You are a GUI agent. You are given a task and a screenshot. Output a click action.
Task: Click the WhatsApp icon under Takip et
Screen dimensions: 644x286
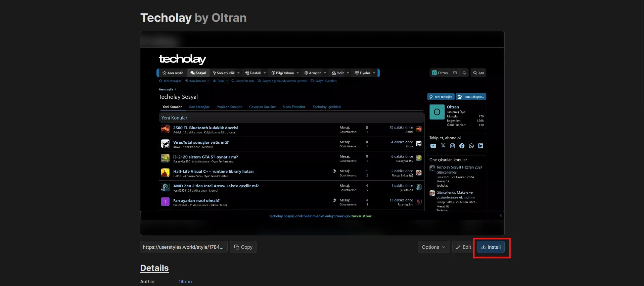pyautogui.click(x=471, y=146)
